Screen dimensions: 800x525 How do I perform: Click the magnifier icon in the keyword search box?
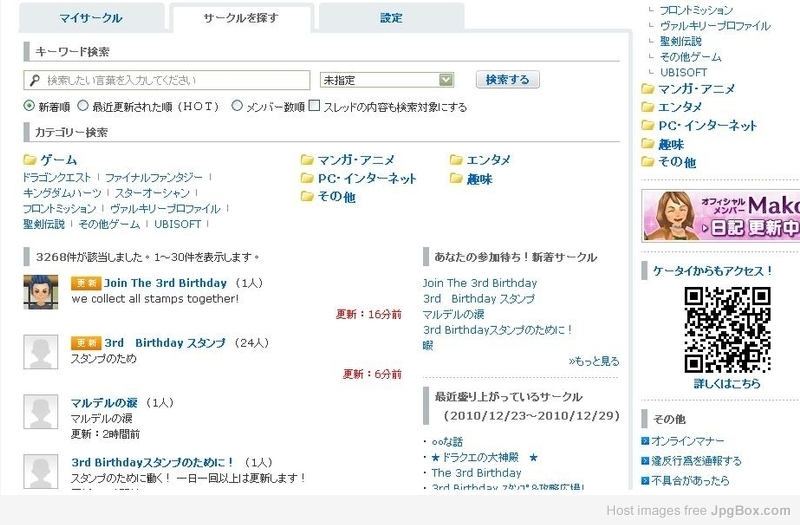pyautogui.click(x=33, y=80)
